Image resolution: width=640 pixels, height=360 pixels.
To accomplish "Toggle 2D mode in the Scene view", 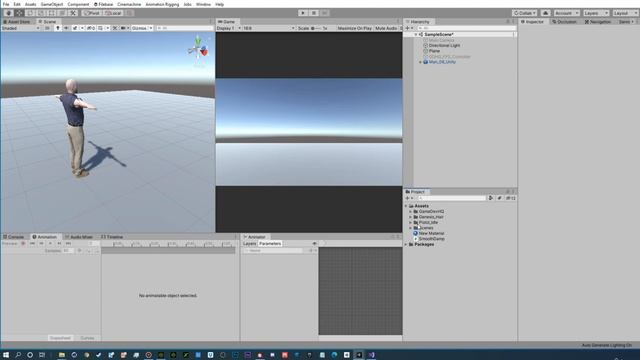I will point(47,28).
